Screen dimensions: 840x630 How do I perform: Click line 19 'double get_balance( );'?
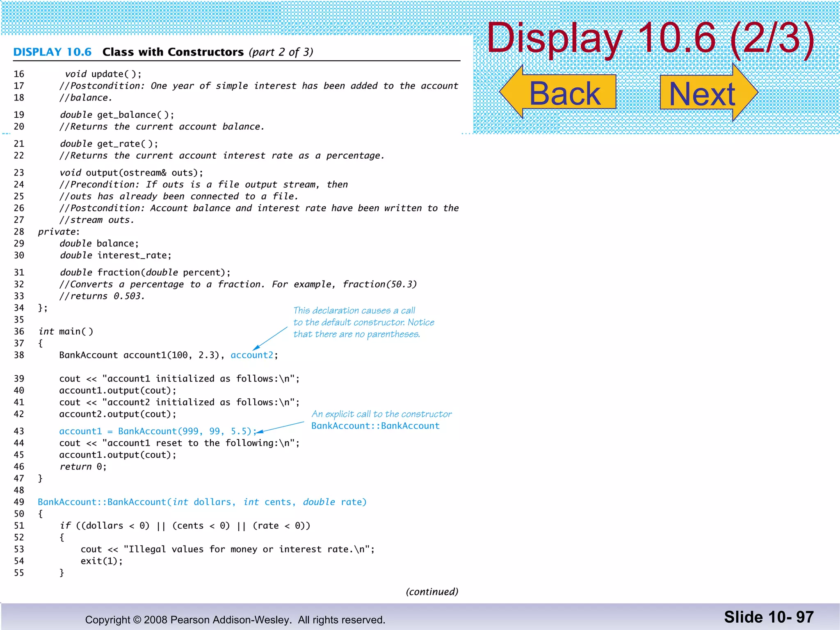click(x=117, y=115)
